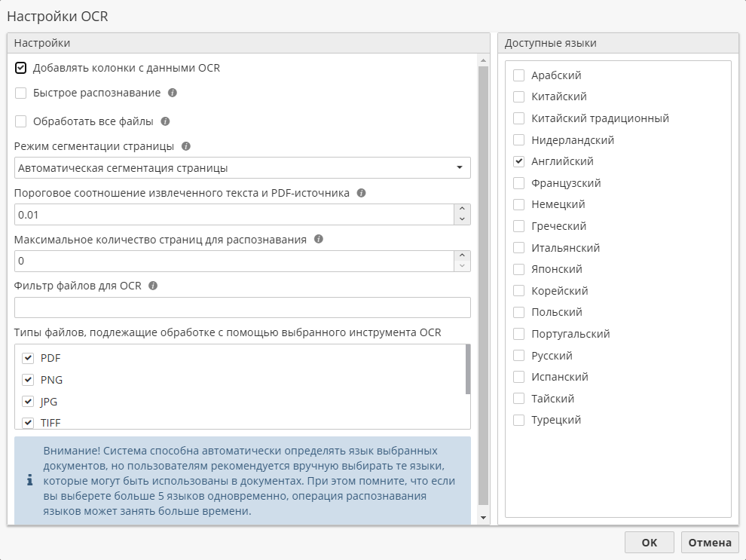Decrease Пороговое соотношение value with down arrow
The height and width of the screenshot is (560, 746).
pos(462,219)
